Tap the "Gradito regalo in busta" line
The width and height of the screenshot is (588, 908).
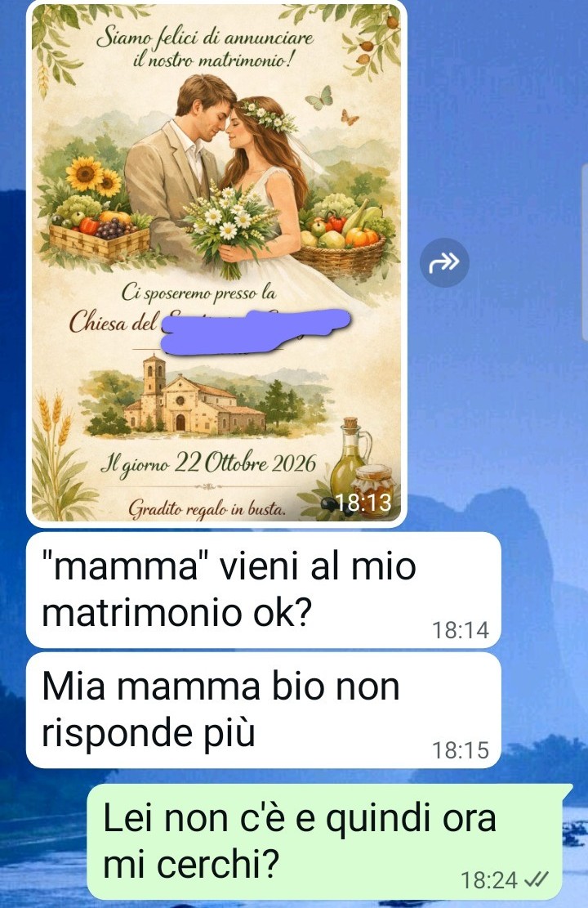pyautogui.click(x=207, y=510)
